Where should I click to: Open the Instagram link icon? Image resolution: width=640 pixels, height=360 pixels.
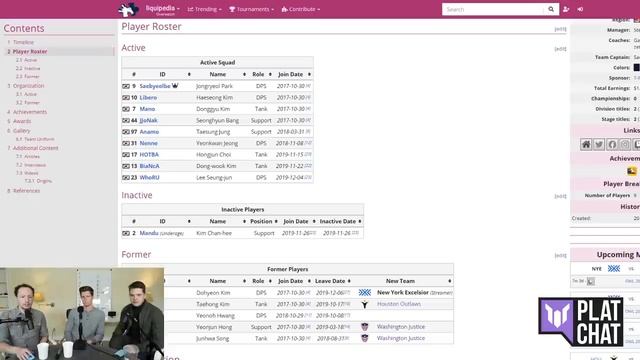(625, 144)
